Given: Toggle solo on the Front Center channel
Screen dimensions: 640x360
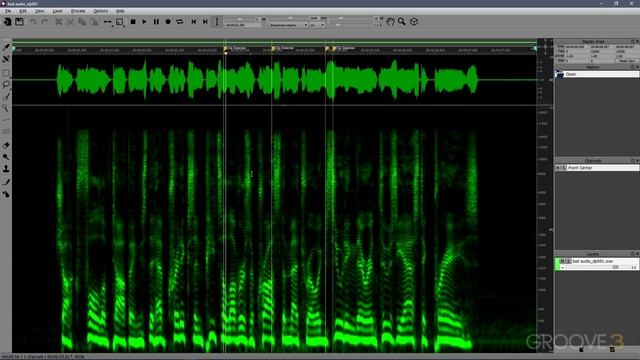Looking at the screenshot, I should pos(563,168).
